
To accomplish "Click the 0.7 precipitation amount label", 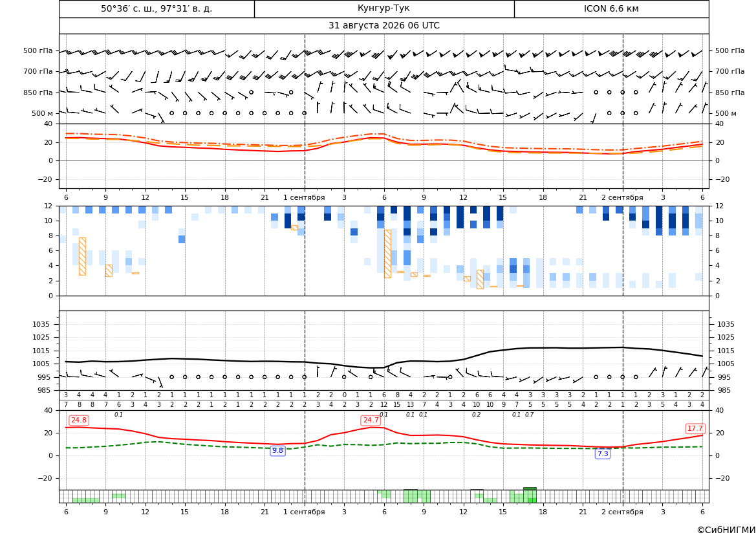I will point(530,415).
